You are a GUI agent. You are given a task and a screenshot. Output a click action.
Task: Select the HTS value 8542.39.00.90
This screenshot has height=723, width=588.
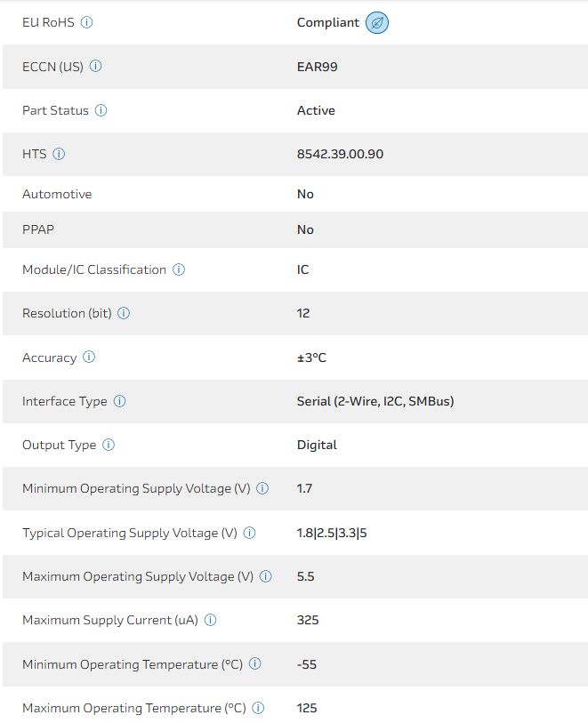[x=340, y=154]
